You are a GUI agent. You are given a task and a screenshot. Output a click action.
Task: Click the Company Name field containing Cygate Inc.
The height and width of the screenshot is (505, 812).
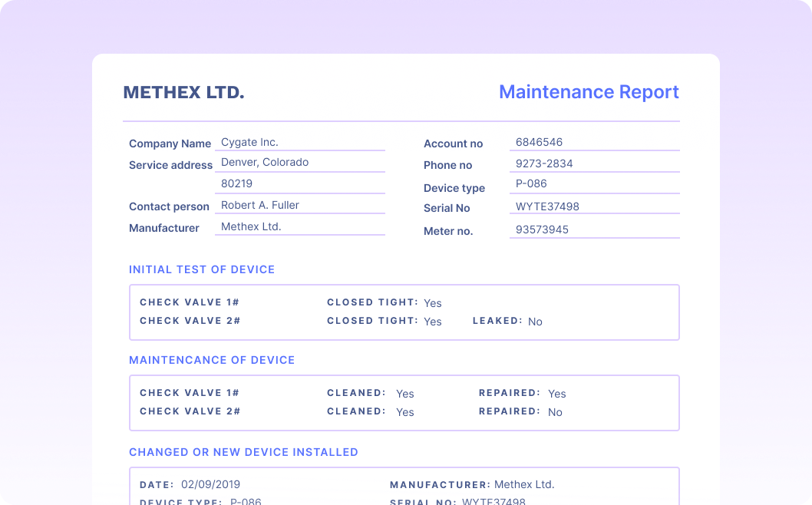pos(299,142)
